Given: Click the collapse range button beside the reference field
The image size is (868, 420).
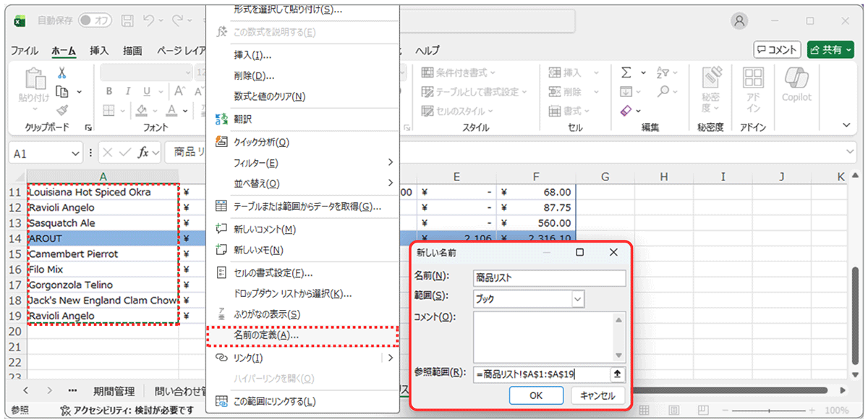Looking at the screenshot, I should point(616,374).
